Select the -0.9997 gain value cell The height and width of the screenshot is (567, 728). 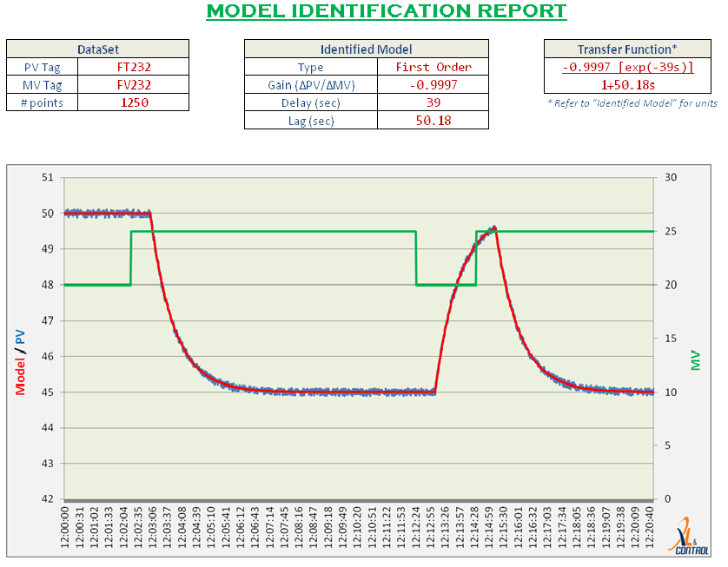coord(433,85)
